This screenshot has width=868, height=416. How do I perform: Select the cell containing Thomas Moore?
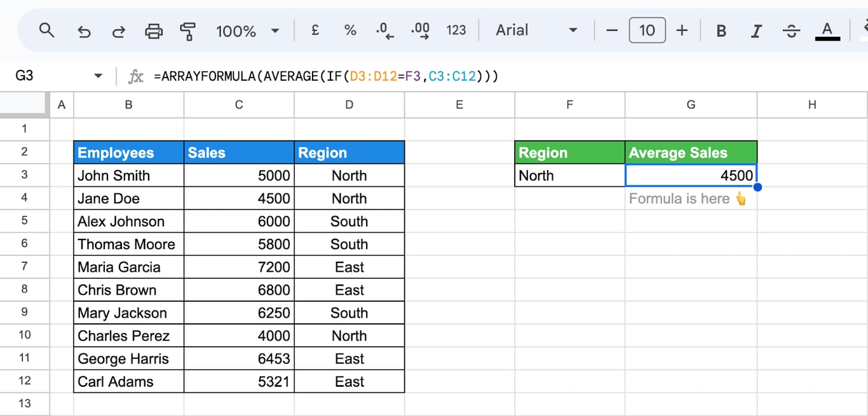pyautogui.click(x=129, y=244)
